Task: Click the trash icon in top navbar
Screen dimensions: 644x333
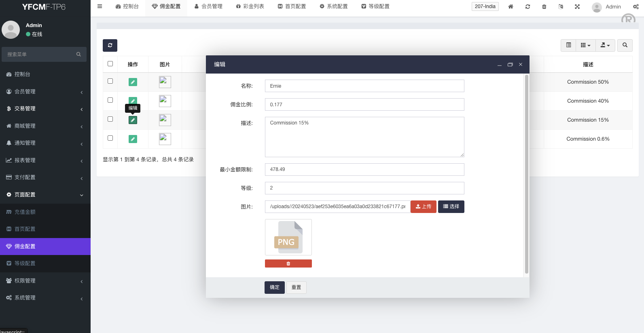Action: point(544,6)
